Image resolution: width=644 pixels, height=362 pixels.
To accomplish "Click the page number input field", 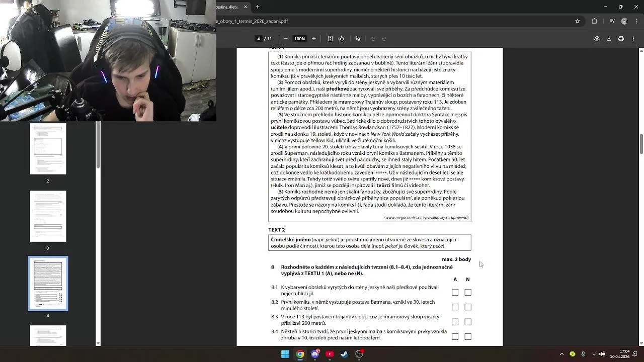I will [259, 39].
